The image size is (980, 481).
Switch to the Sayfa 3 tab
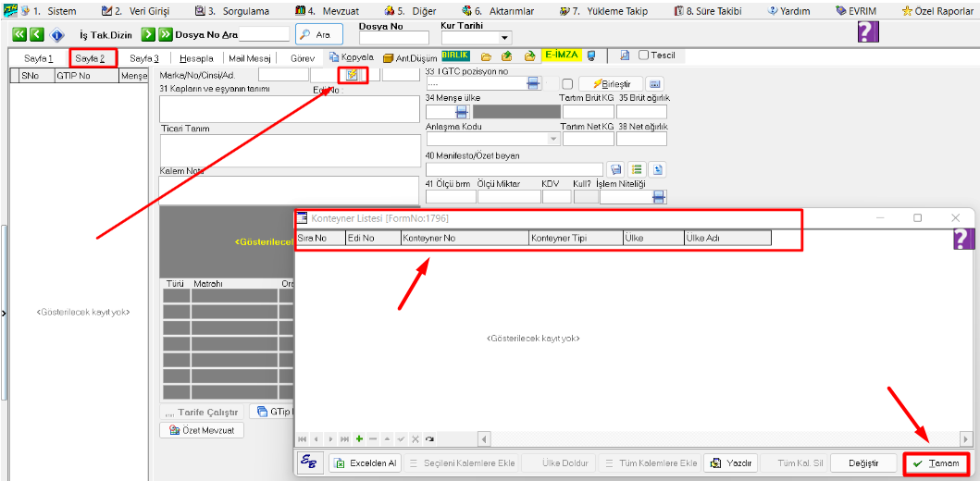click(143, 58)
